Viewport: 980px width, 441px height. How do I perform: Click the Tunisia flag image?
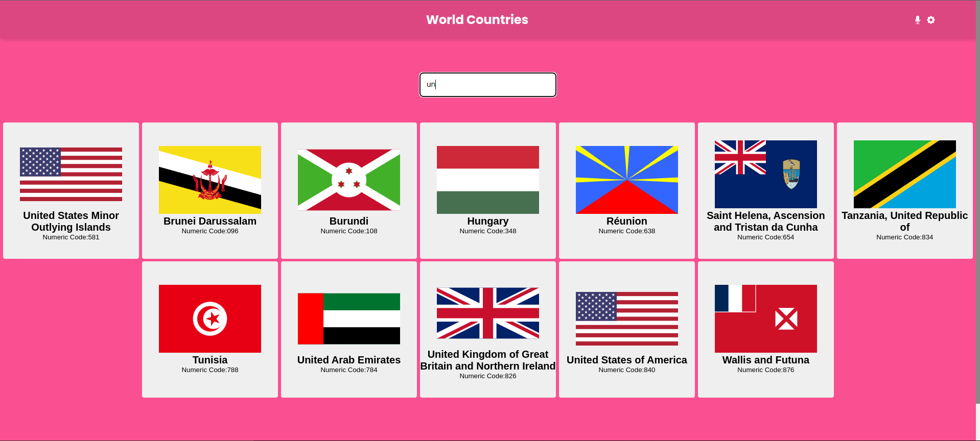coord(210,318)
